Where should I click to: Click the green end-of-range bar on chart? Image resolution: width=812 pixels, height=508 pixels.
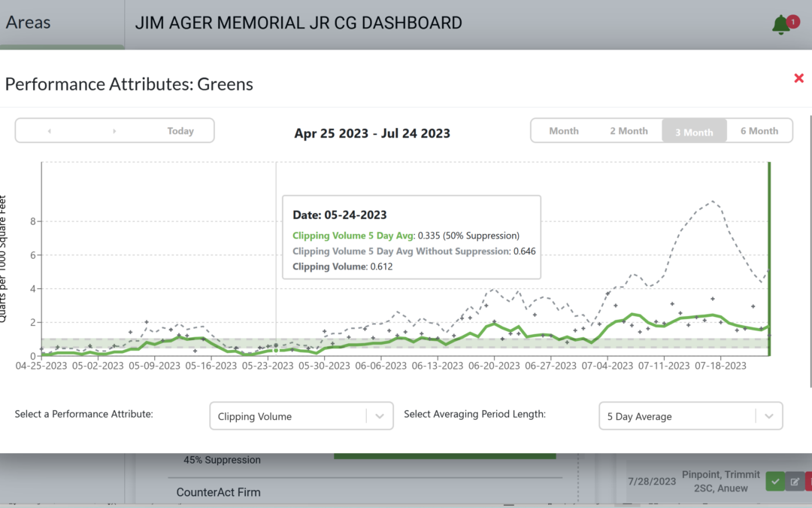[770, 259]
